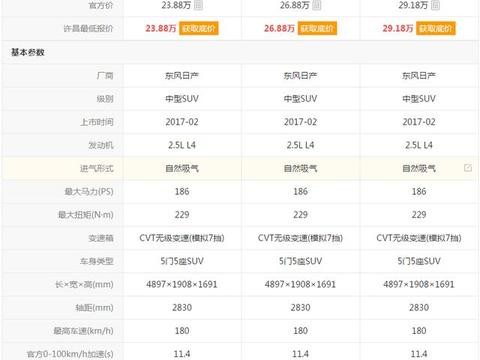Click the 级别 row label
This screenshot has height=360, width=480.
coord(105,99)
